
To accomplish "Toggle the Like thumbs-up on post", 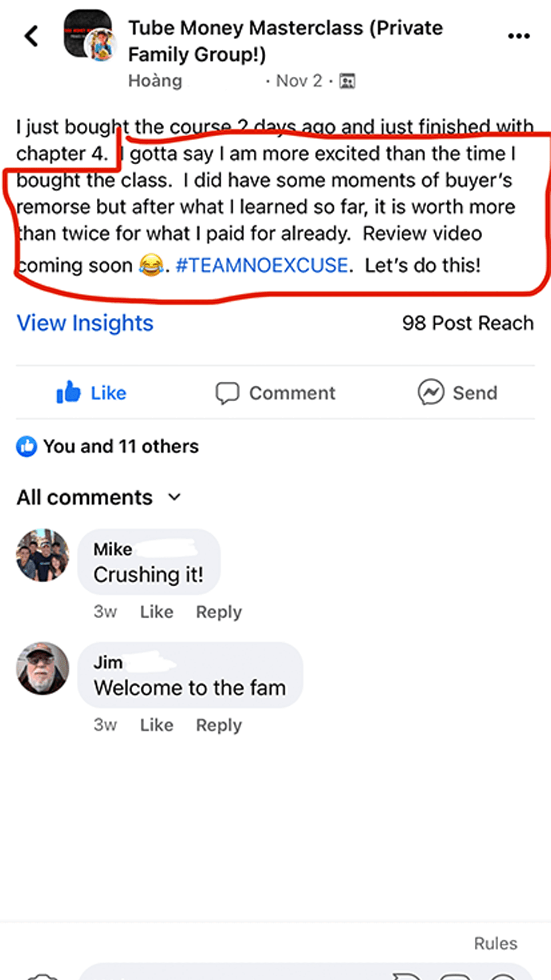I will [68, 392].
